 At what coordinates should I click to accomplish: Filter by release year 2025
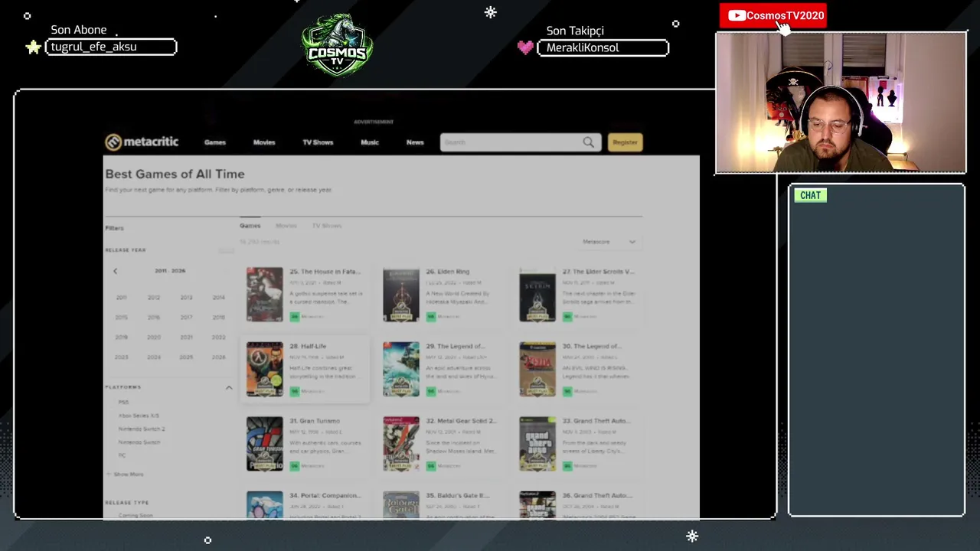(x=187, y=357)
